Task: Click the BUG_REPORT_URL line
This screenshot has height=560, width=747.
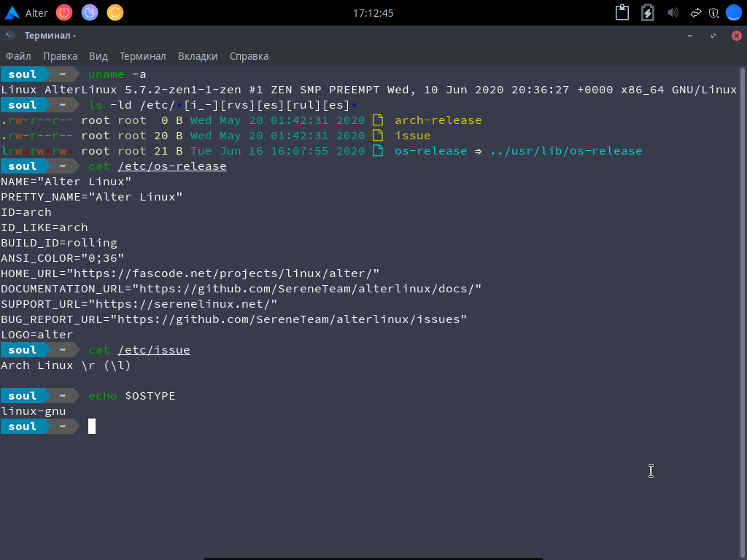Action: [234, 319]
